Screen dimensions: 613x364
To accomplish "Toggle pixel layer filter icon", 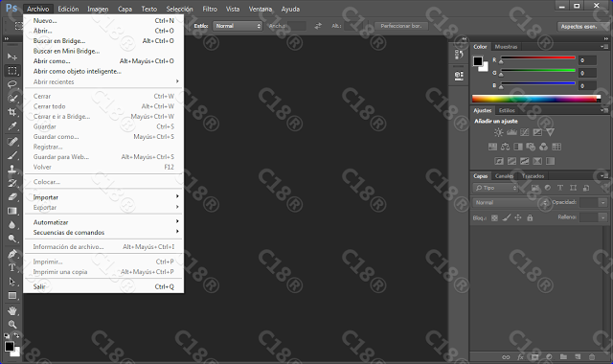I will pyautogui.click(x=534, y=188).
